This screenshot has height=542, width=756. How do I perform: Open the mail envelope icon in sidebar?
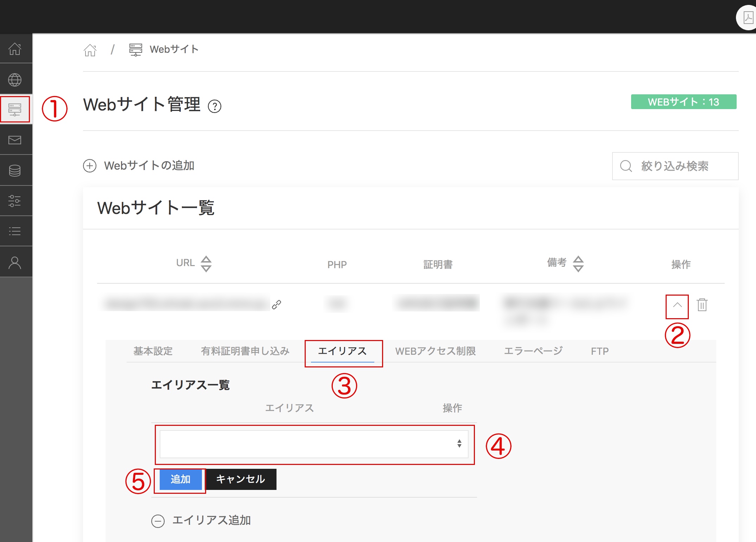click(x=15, y=140)
